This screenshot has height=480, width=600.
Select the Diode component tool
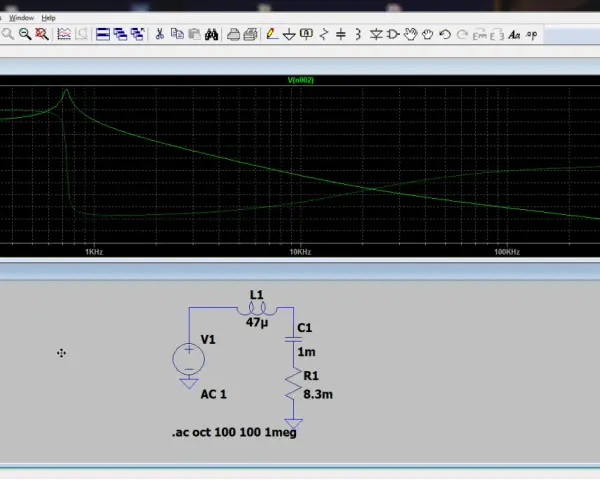point(376,35)
